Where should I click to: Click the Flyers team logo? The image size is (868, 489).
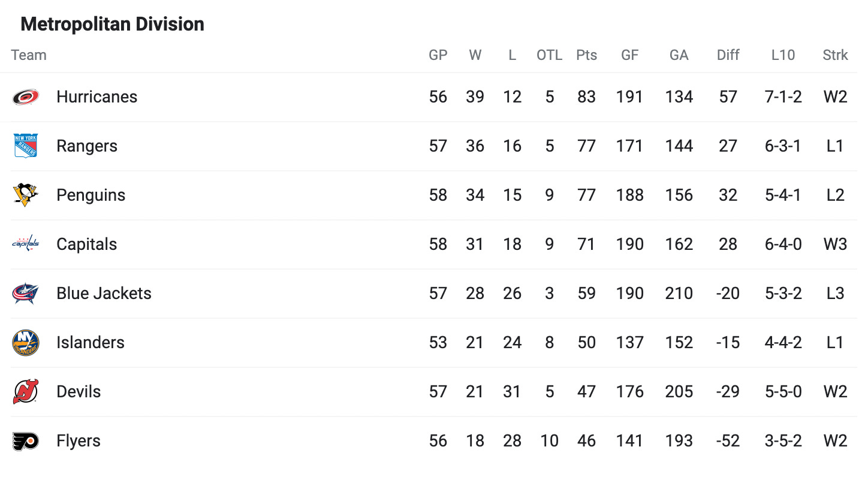click(x=26, y=441)
